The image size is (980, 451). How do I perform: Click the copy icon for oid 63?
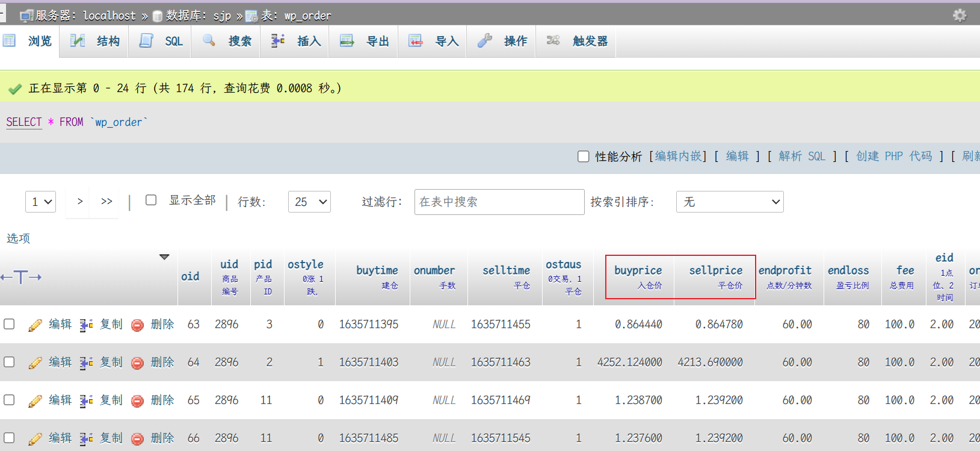(x=86, y=325)
